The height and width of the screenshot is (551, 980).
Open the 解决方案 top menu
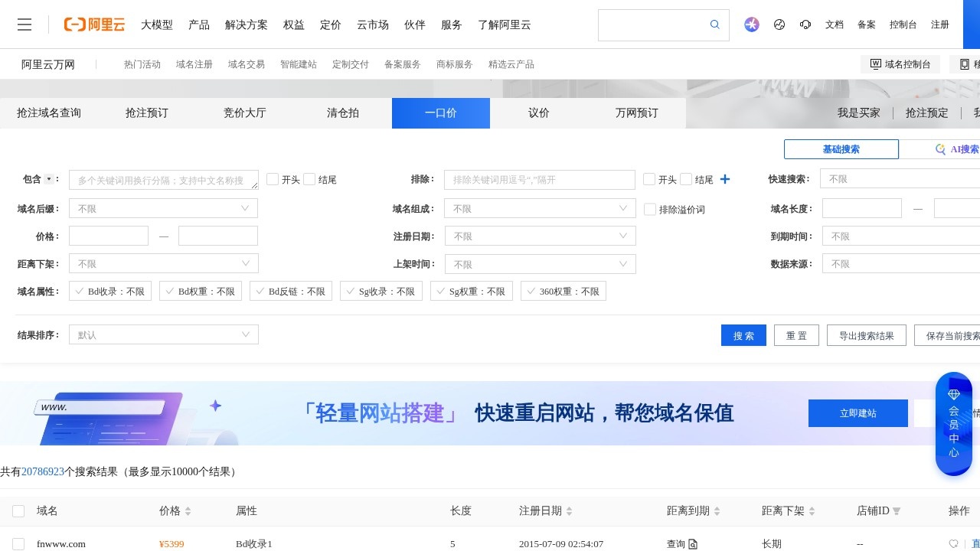247,24
